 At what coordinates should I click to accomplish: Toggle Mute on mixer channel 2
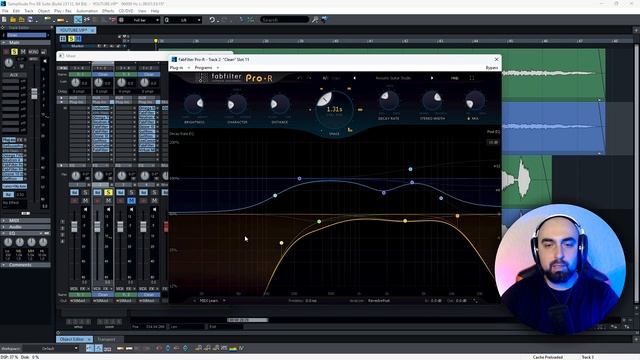coord(108,200)
